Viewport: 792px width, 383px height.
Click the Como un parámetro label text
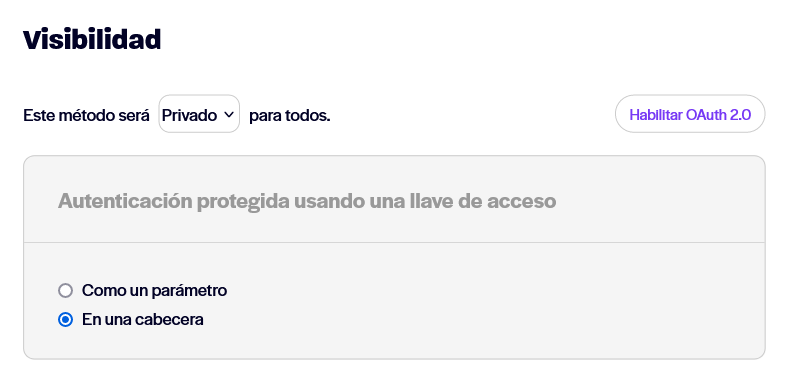coord(155,291)
